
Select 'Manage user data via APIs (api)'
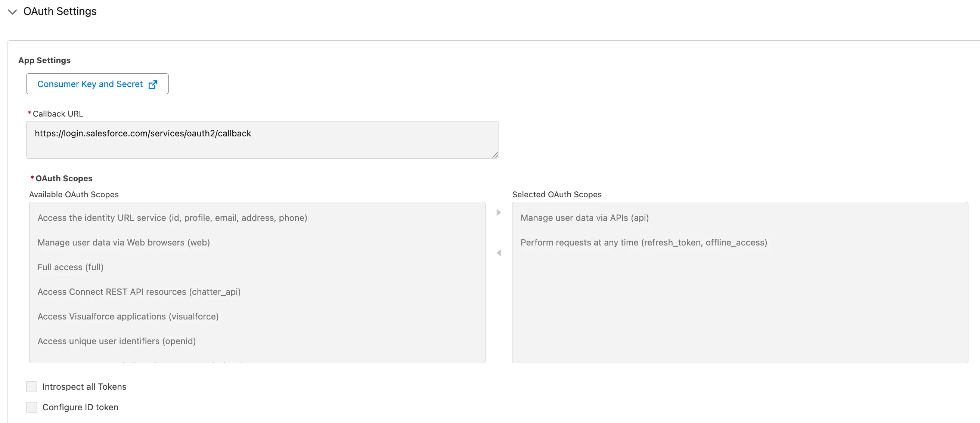[x=740, y=218]
